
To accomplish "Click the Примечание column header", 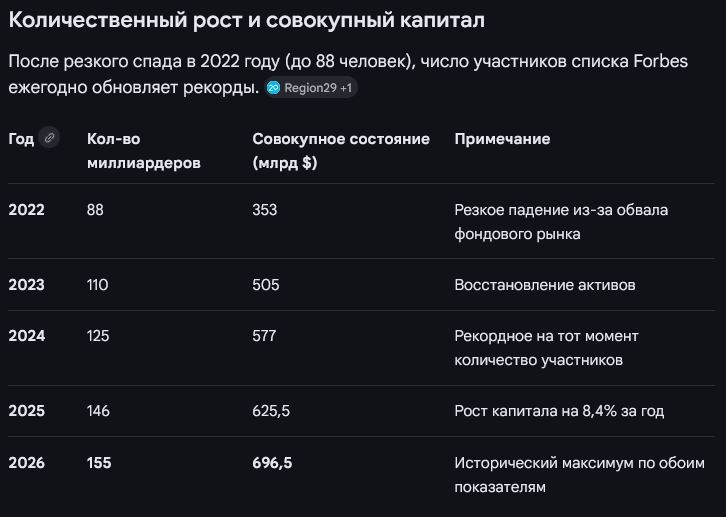I will (x=502, y=139).
